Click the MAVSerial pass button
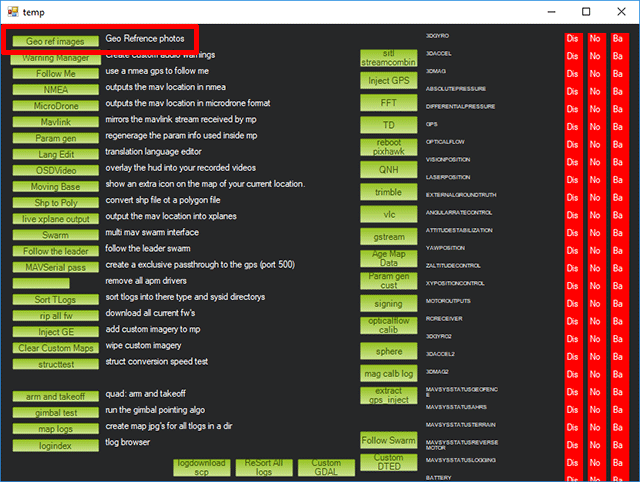 (55, 267)
